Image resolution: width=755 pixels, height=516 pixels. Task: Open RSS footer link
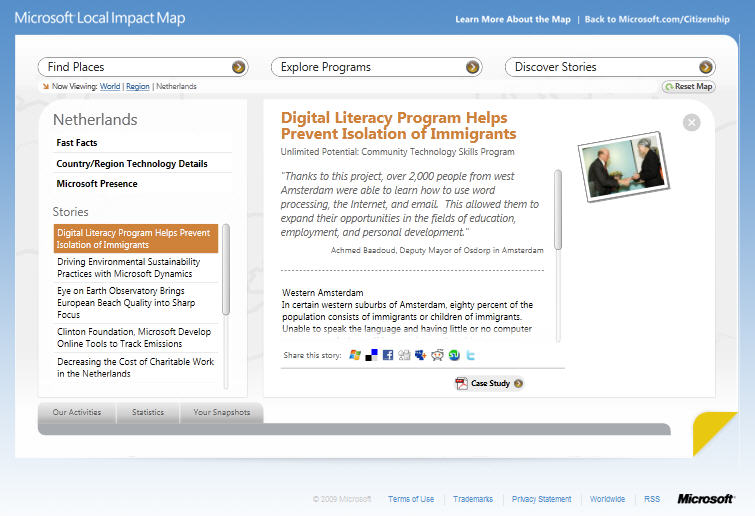[652, 499]
